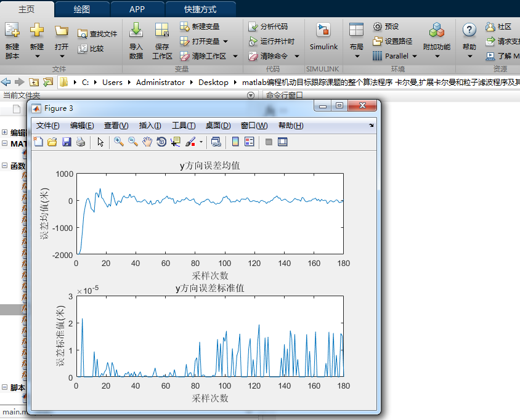
Task: Collapse the 函数 section in the left panel
Action: click(5, 166)
